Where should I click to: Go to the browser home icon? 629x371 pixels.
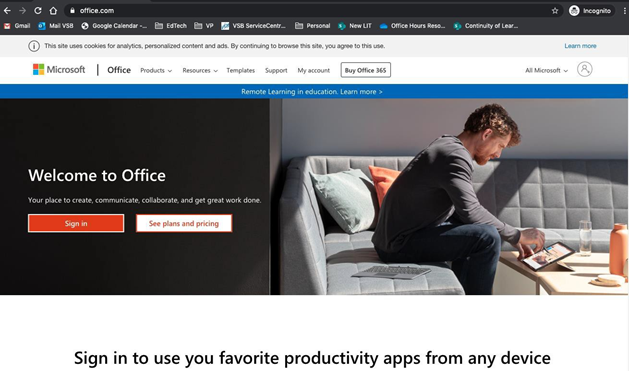(53, 10)
